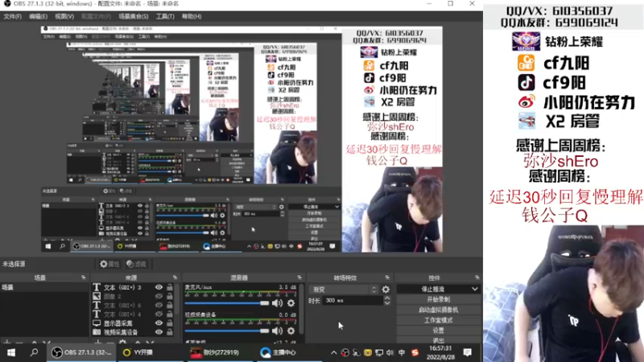
Task: Toggle lock on 文本 (GDI+) 4
Action: (x=170, y=315)
